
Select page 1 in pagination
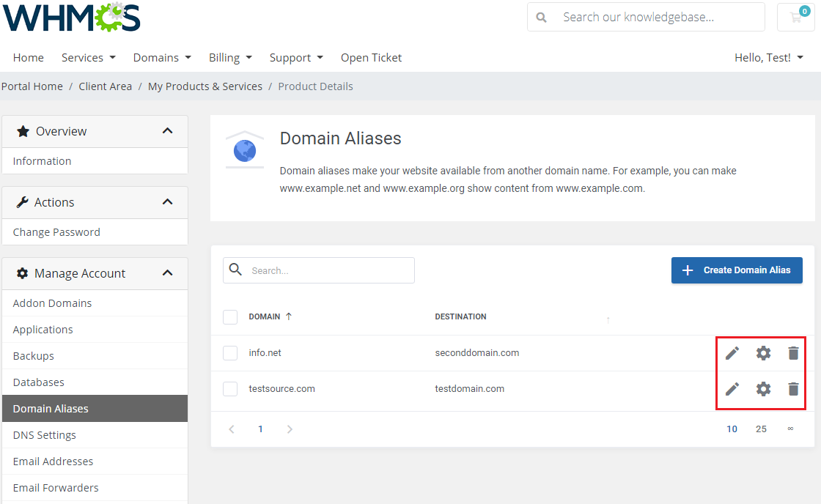(260, 429)
